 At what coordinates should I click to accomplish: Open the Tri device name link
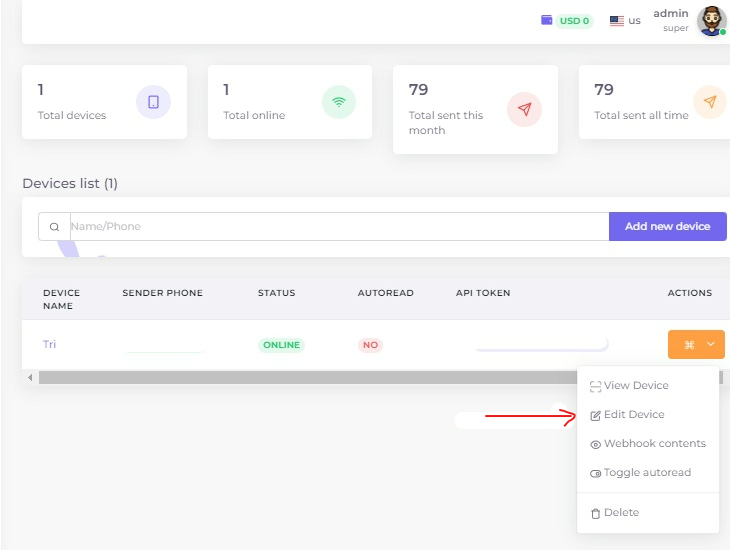point(49,344)
